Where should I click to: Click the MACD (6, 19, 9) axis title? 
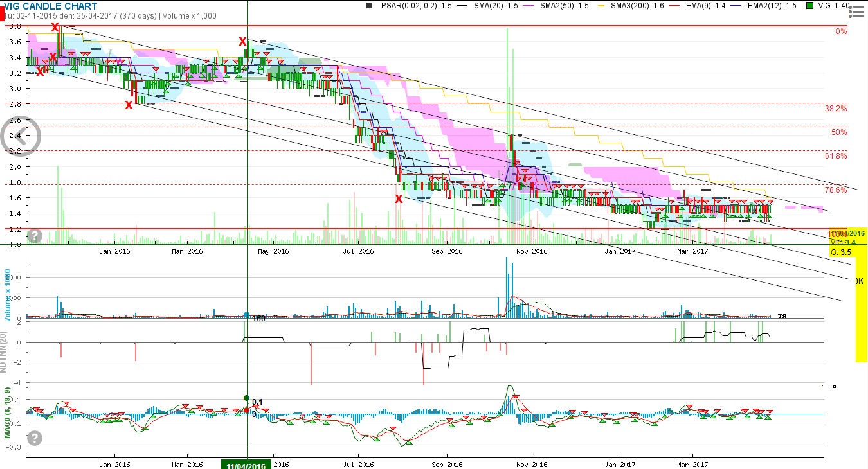coord(7,413)
